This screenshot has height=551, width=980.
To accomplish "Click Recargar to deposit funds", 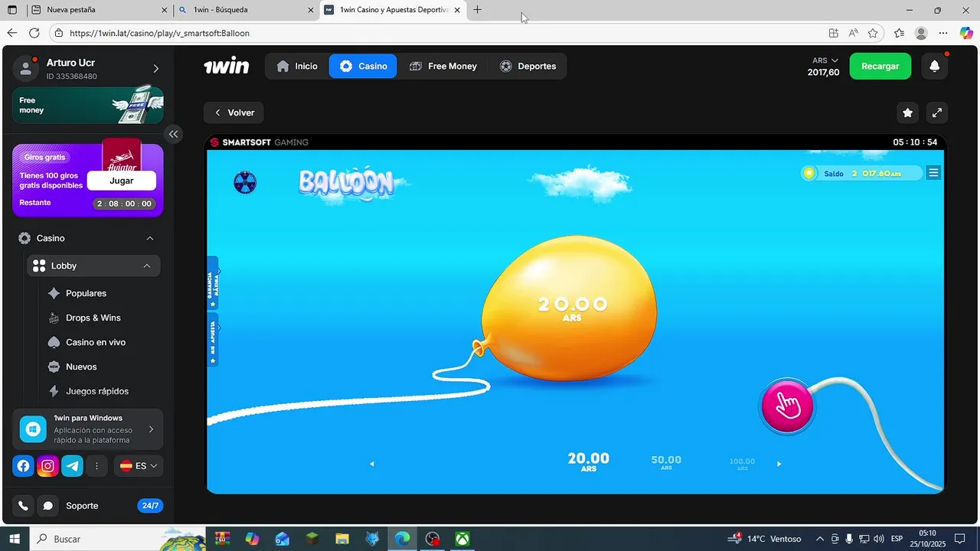I will pyautogui.click(x=880, y=66).
